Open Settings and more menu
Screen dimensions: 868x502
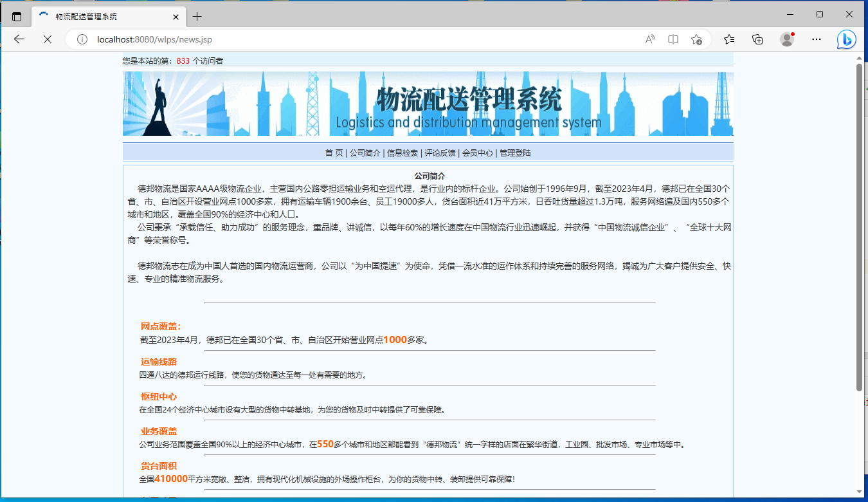(x=817, y=39)
